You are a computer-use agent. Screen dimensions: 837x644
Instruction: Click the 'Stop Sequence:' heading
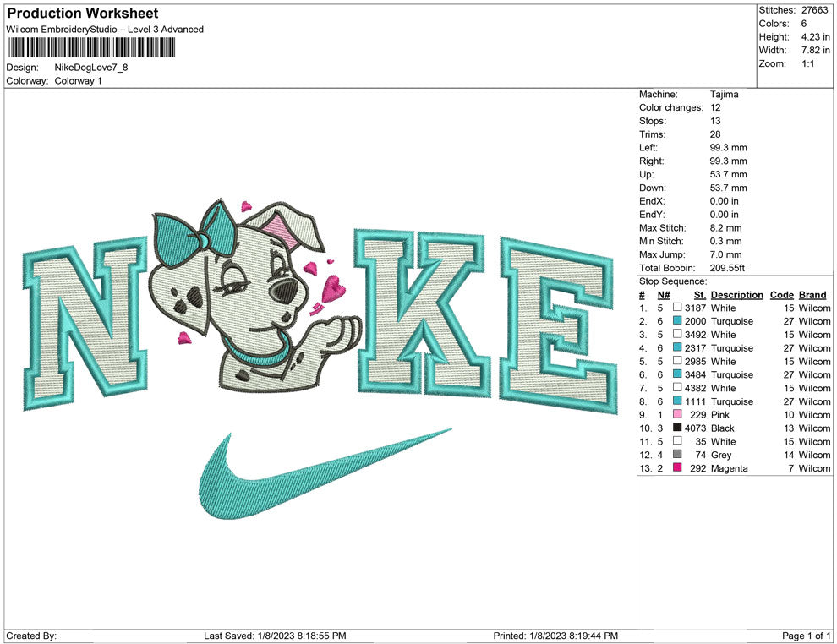[673, 281]
